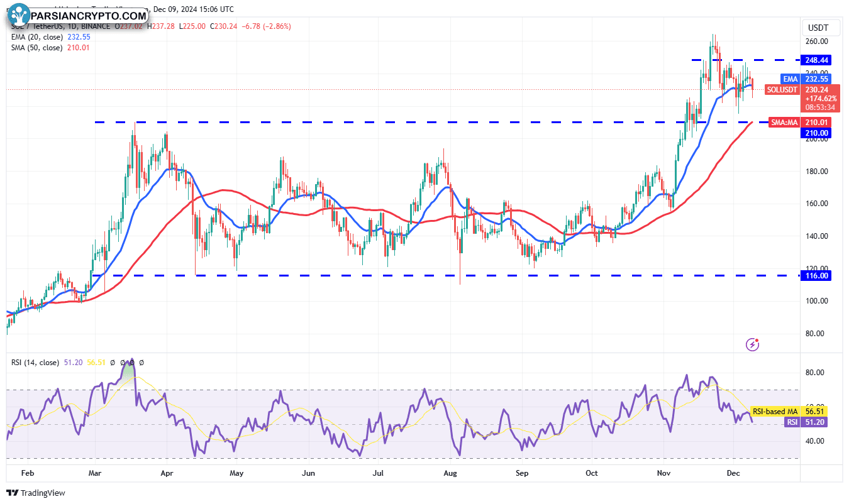Click the red SOLUSDT price tag
The width and height of the screenshot is (849, 504).
pos(783,90)
